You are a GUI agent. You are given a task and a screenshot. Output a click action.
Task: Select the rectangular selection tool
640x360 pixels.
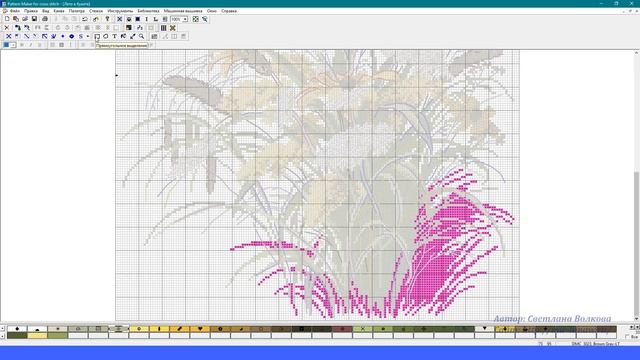(97, 36)
